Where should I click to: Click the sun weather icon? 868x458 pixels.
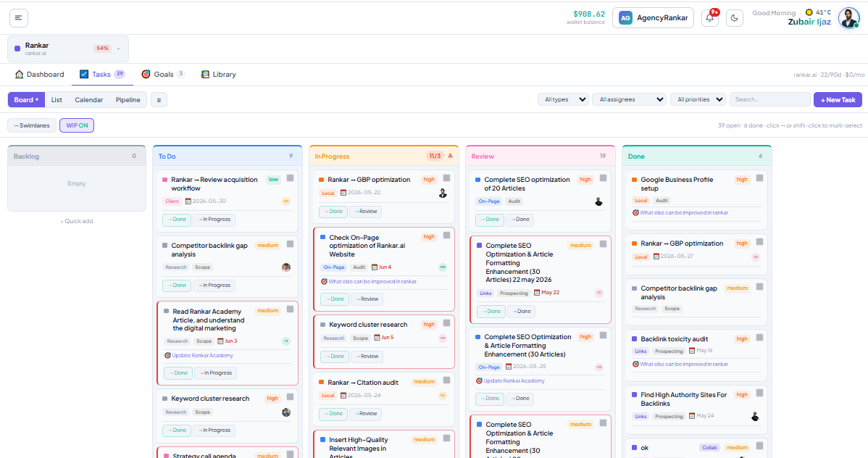(809, 12)
